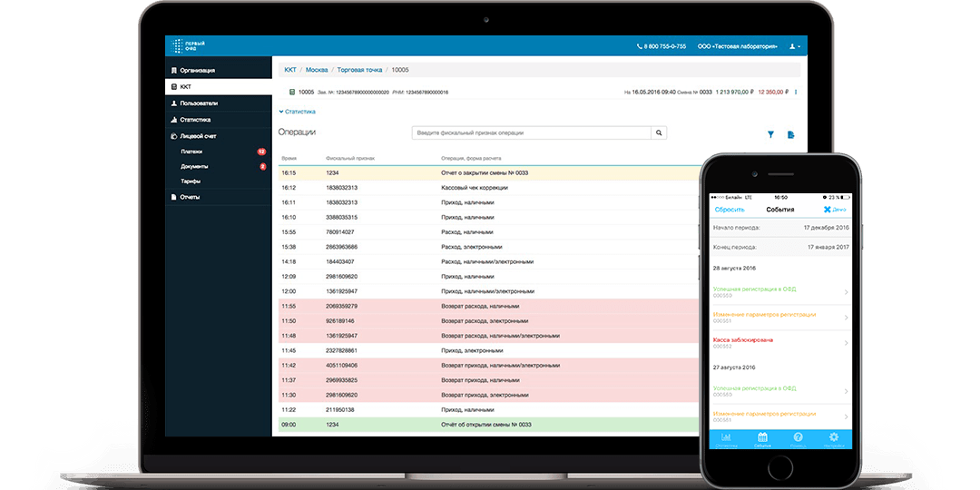Tap the phone's Settings gear icon
The image size is (980, 490).
(833, 437)
